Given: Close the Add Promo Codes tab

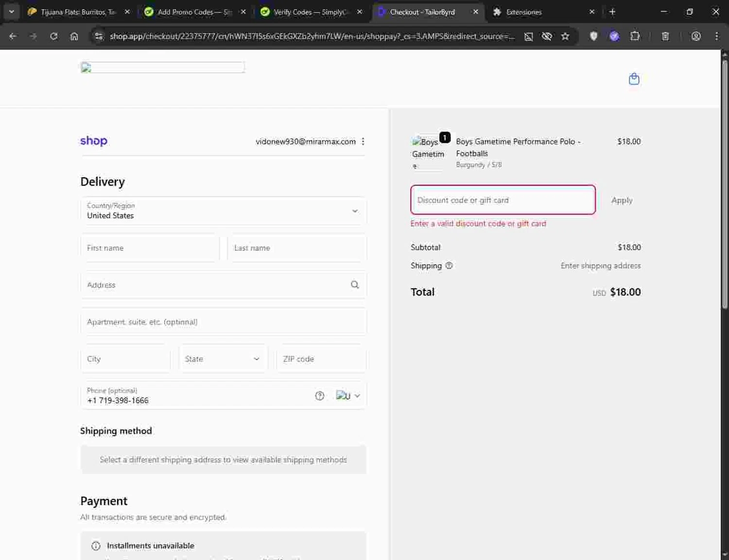Looking at the screenshot, I should 243,12.
